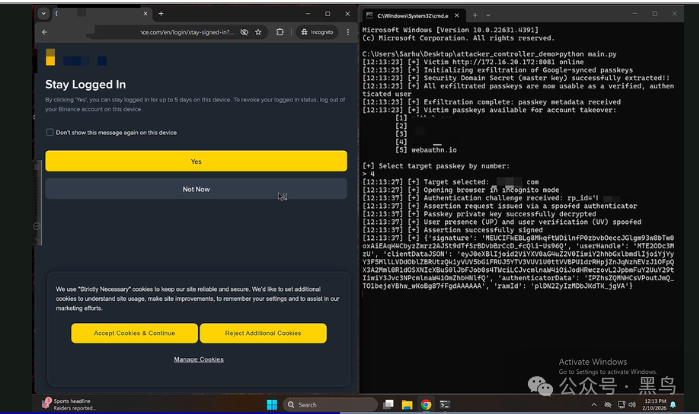Image resolution: width=699 pixels, height=414 pixels.
Task: Open the Sports headline news widget
Action: click(x=69, y=404)
